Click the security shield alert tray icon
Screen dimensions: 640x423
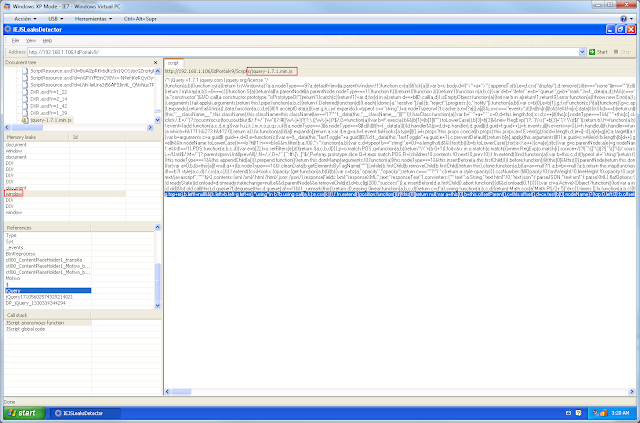point(604,413)
